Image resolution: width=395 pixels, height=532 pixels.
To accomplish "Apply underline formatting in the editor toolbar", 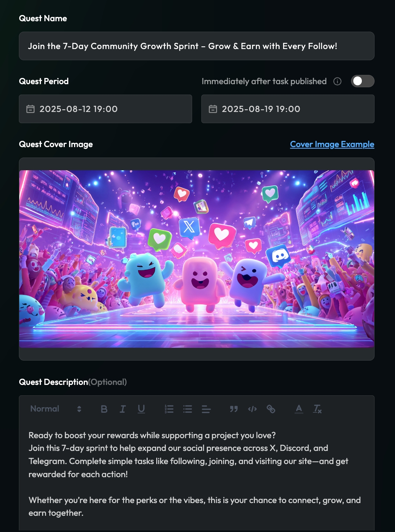I will pos(141,409).
